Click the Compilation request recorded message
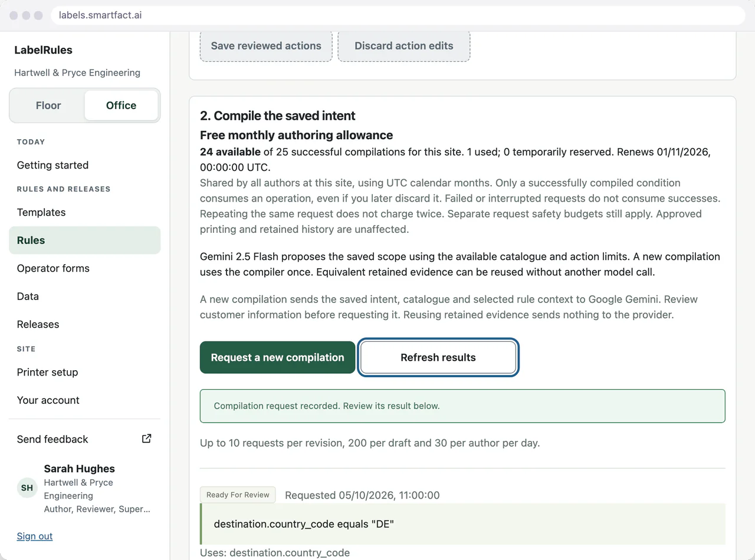 coord(462,406)
